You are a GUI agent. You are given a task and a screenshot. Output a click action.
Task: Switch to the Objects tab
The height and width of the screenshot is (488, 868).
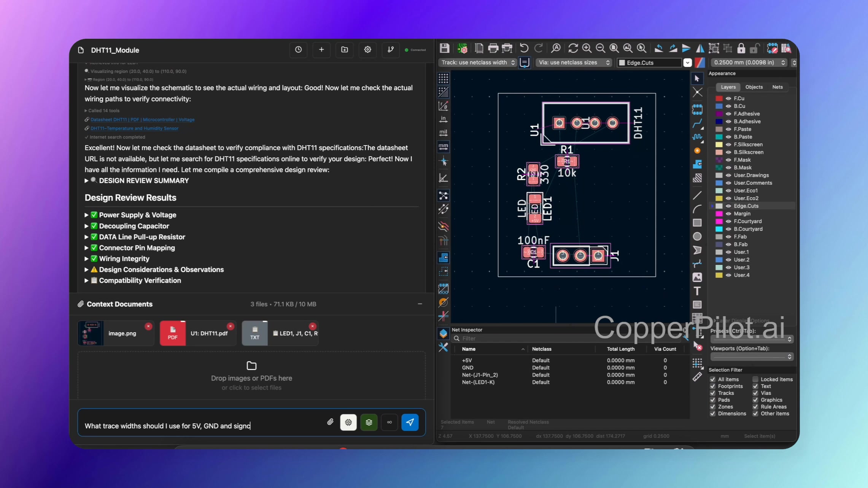pos(754,87)
